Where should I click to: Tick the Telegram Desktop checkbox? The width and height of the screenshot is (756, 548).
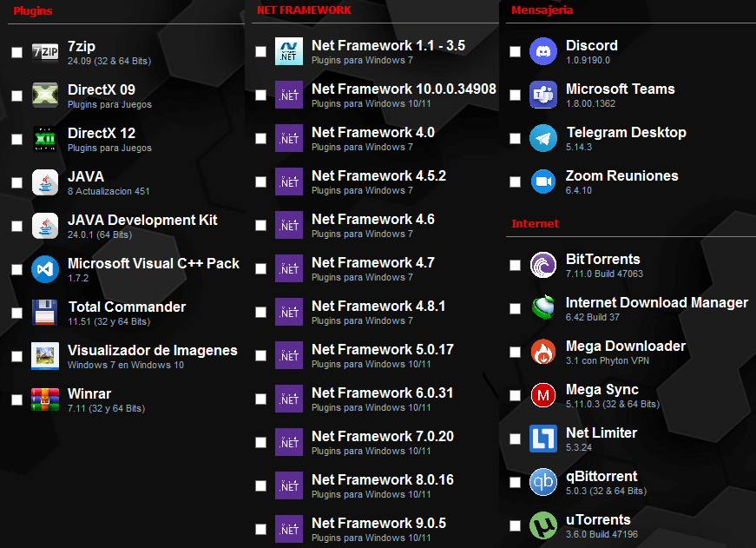click(x=515, y=138)
